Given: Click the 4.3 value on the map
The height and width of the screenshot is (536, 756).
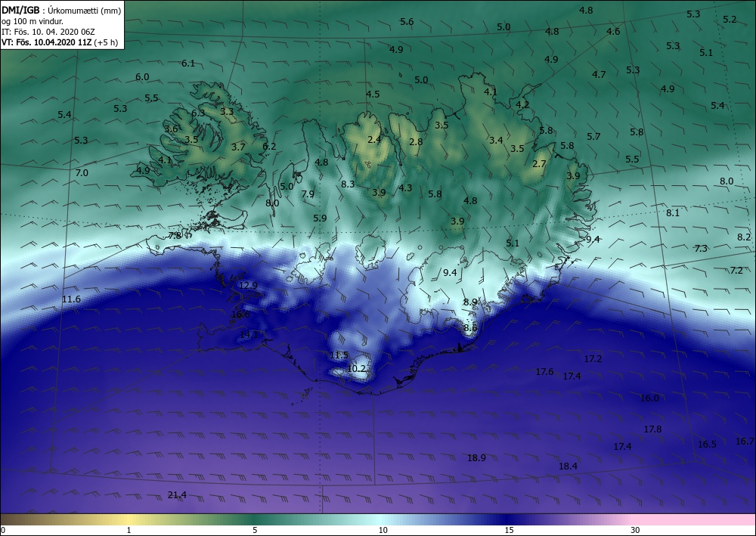Looking at the screenshot, I should tap(405, 188).
